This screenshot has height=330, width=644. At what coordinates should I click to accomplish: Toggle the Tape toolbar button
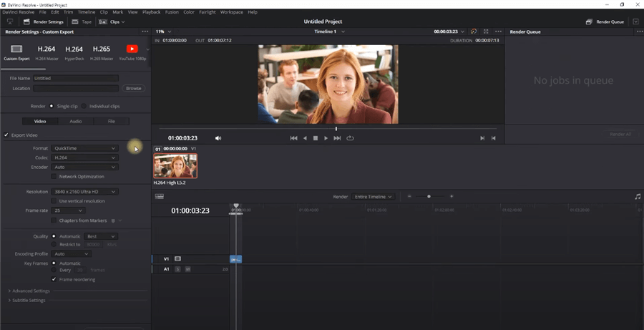[82, 21]
